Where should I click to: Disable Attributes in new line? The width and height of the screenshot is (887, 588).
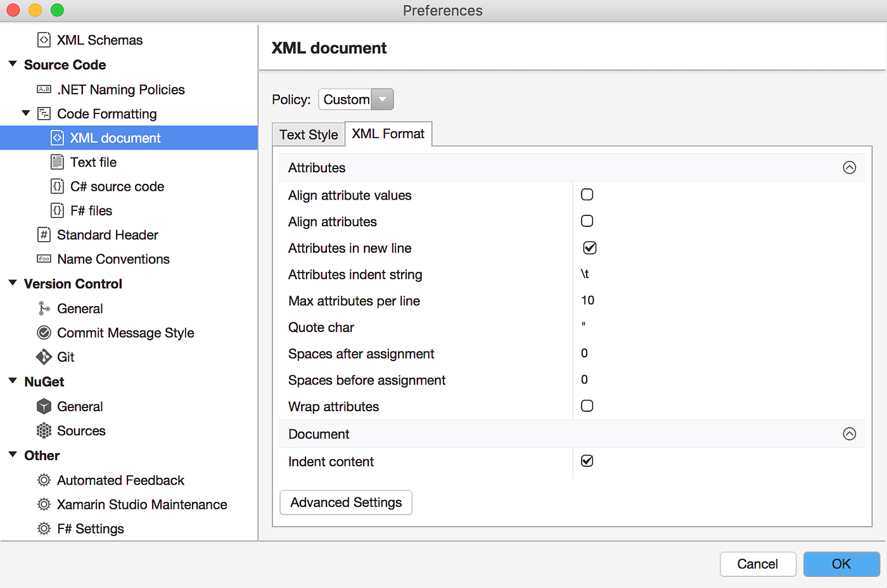pyautogui.click(x=589, y=248)
